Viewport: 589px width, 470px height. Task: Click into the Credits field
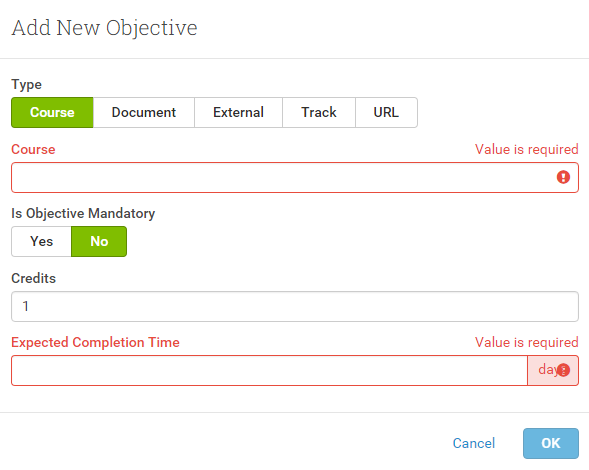pos(295,306)
